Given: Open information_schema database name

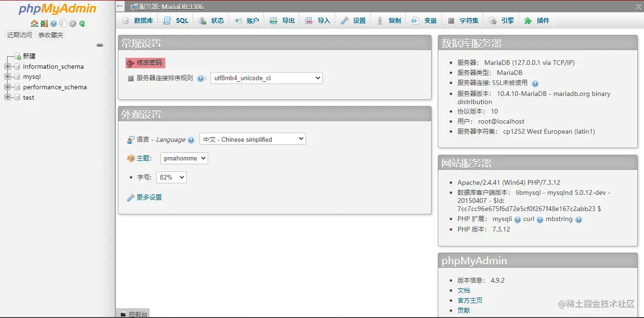Looking at the screenshot, I should pyautogui.click(x=53, y=66).
